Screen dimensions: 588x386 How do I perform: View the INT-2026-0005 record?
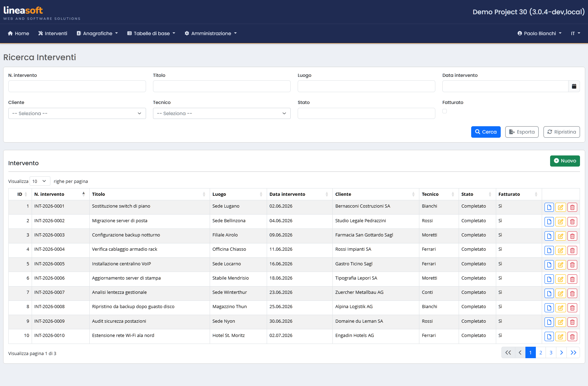coord(549,265)
